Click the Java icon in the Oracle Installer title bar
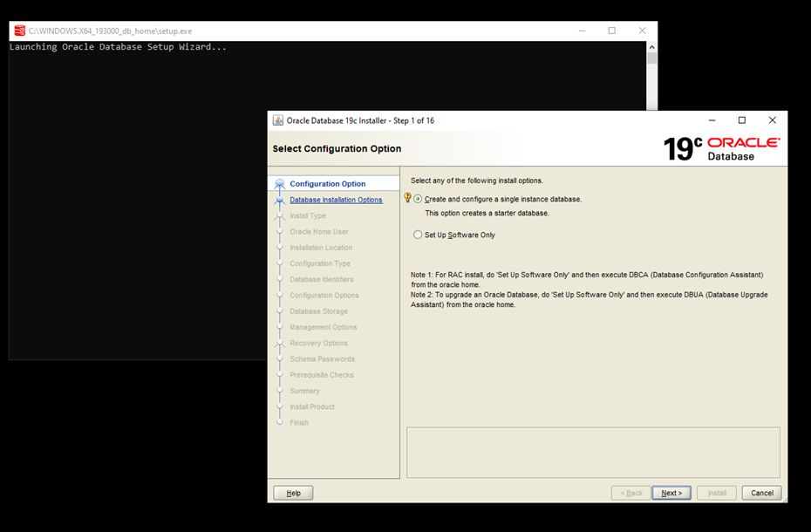 [278, 120]
